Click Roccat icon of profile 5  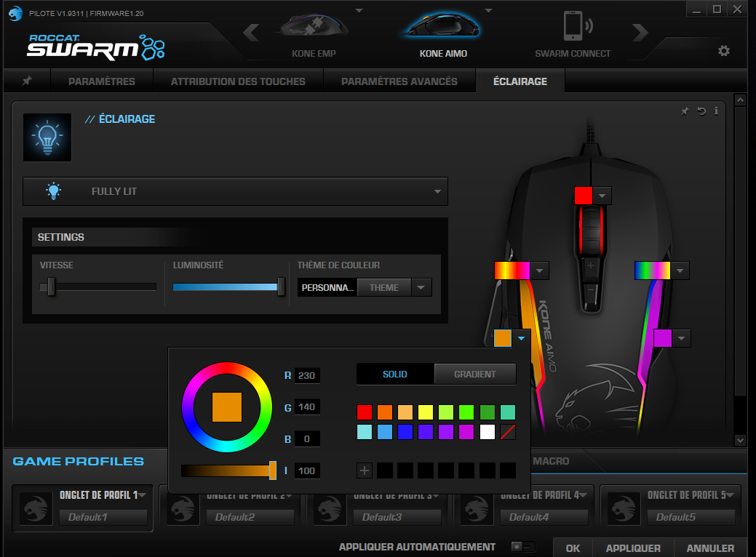point(624,508)
